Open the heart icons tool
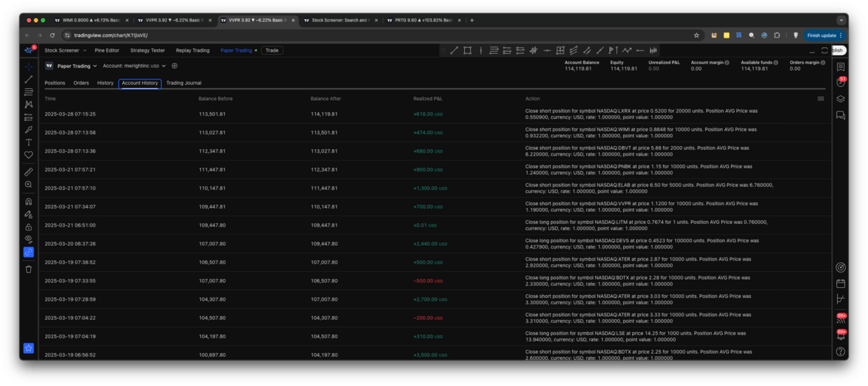 (x=28, y=155)
